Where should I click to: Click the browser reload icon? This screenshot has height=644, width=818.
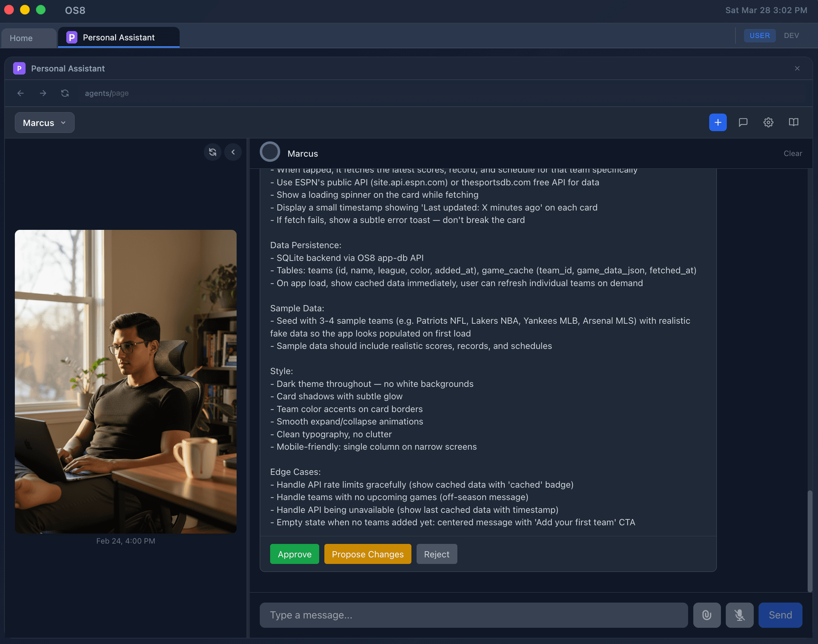(x=65, y=93)
